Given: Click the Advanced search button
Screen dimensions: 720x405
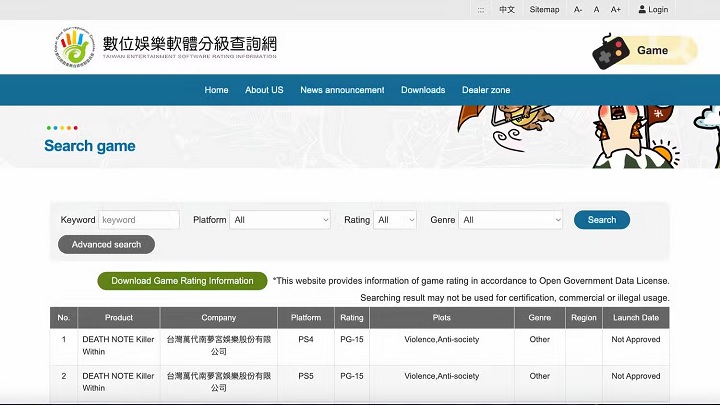Looking at the screenshot, I should 106,244.
